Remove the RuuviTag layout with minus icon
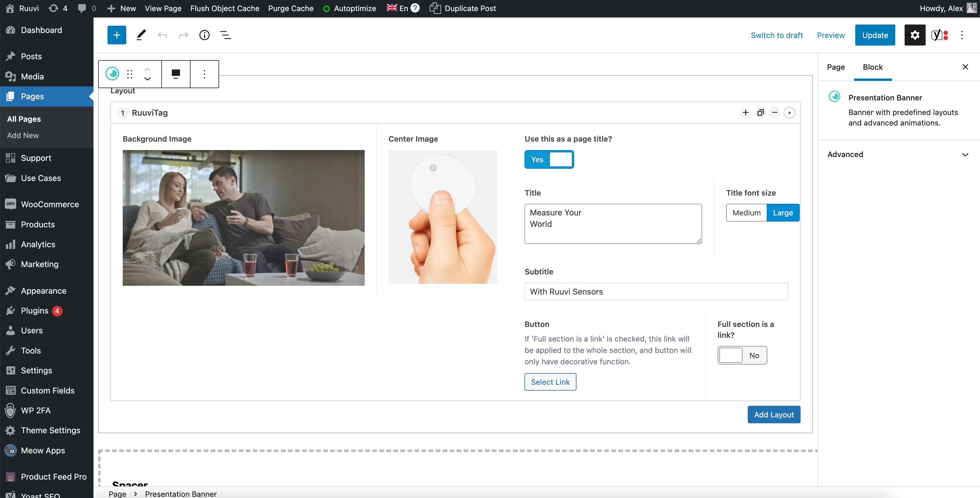 pos(775,112)
